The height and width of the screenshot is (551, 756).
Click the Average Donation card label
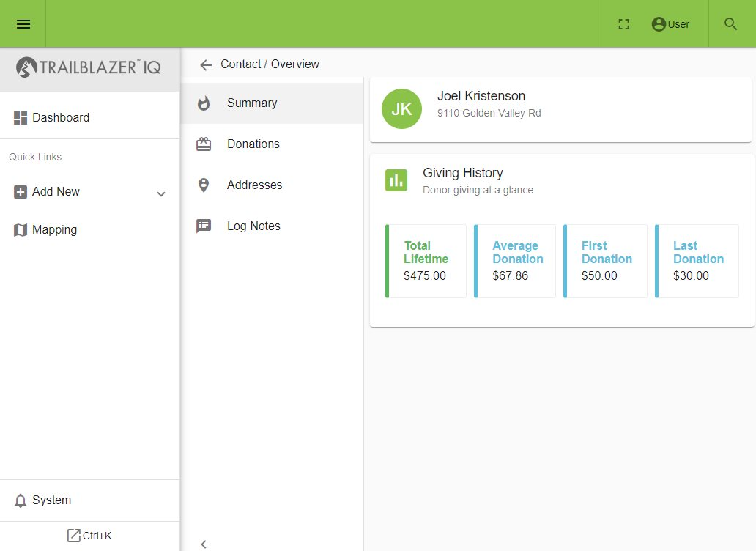pyautogui.click(x=518, y=252)
